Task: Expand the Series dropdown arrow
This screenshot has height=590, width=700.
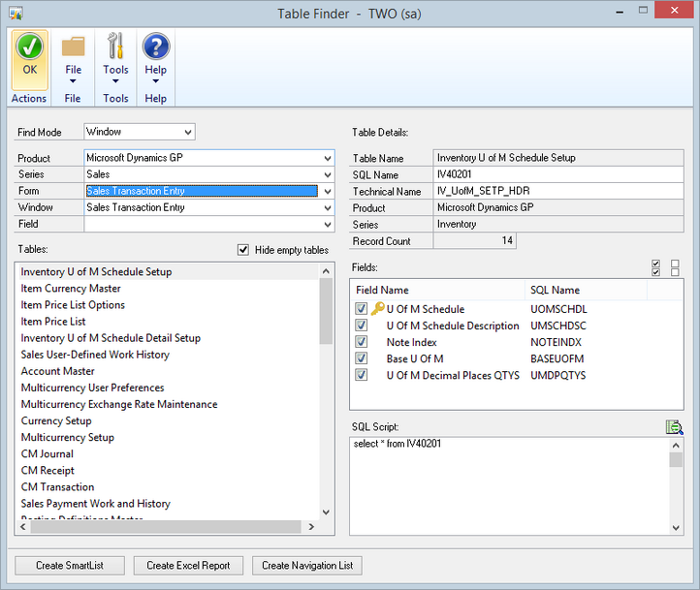Action: coord(328,174)
